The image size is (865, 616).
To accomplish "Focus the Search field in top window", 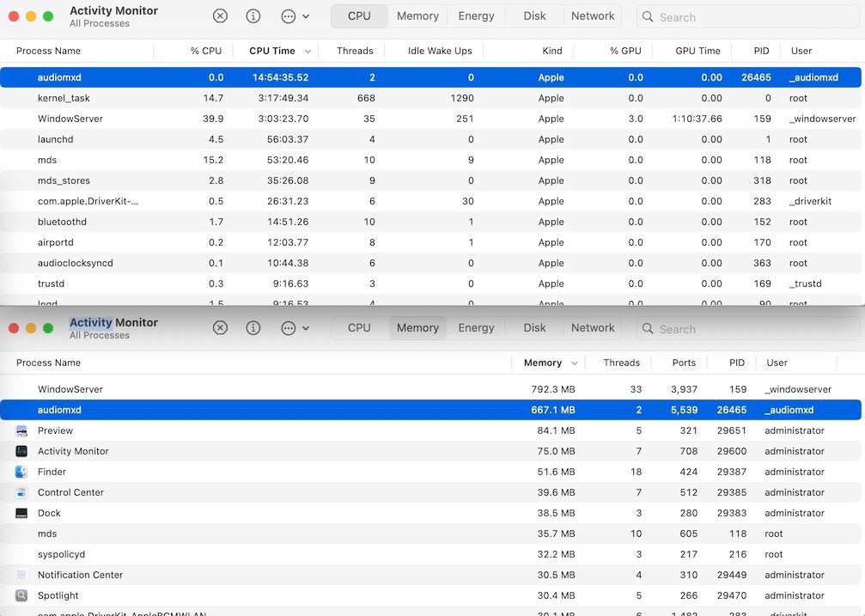I will click(x=748, y=17).
